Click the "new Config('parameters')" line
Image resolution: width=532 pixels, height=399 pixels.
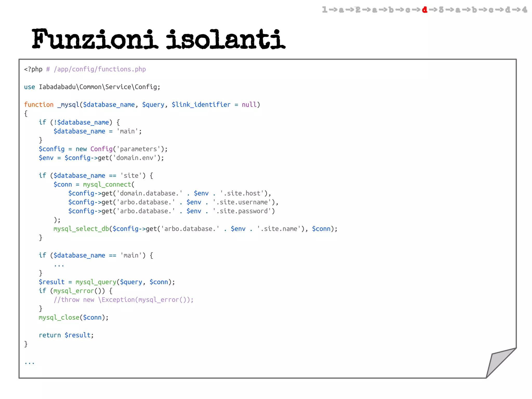point(103,149)
